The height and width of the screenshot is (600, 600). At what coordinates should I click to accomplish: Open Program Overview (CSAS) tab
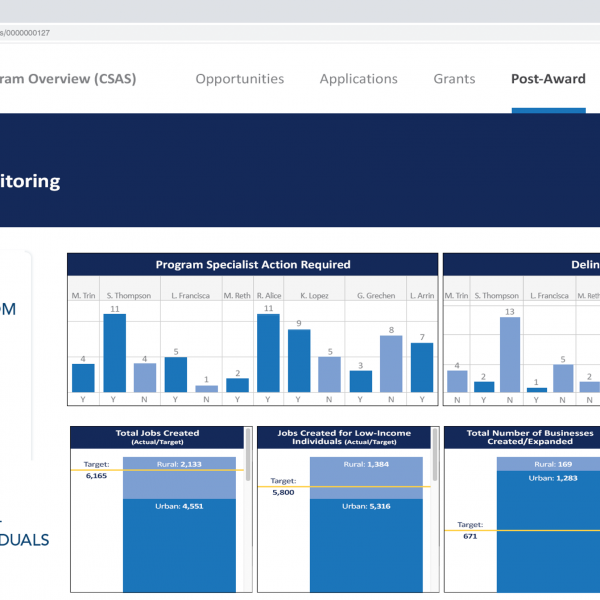click(68, 79)
